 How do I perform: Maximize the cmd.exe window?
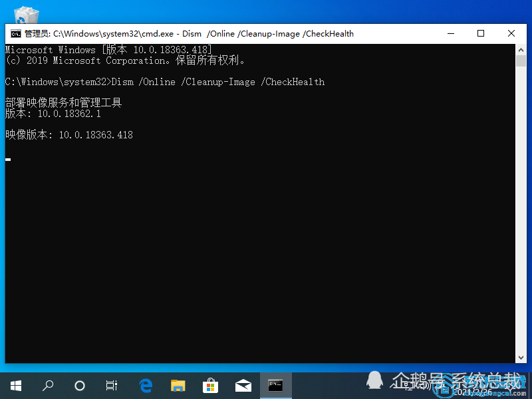(x=481, y=34)
